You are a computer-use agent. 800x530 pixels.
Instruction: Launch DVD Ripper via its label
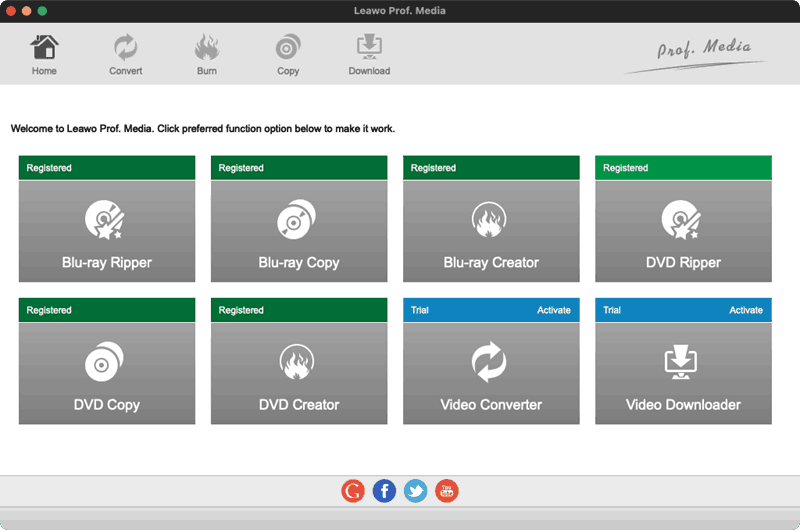pos(683,263)
